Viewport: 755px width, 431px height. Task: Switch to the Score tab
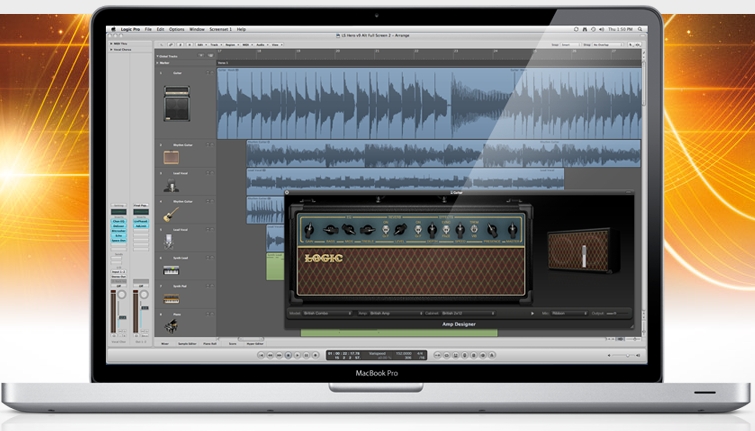[233, 344]
